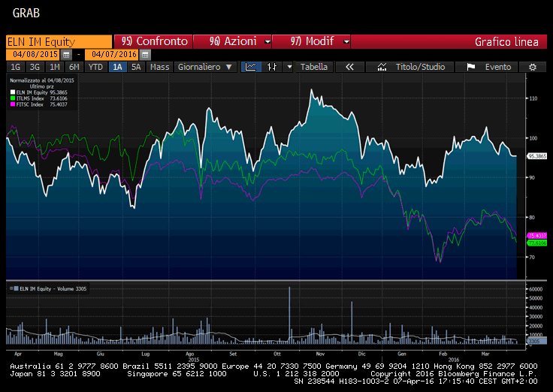
Task: Click the Grafico linea title text
Action: (506, 42)
